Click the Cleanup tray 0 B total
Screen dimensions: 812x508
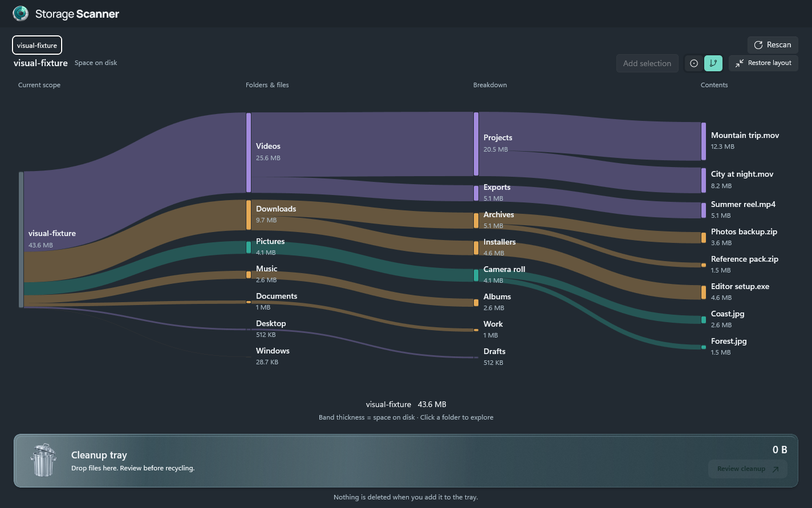[x=779, y=450]
